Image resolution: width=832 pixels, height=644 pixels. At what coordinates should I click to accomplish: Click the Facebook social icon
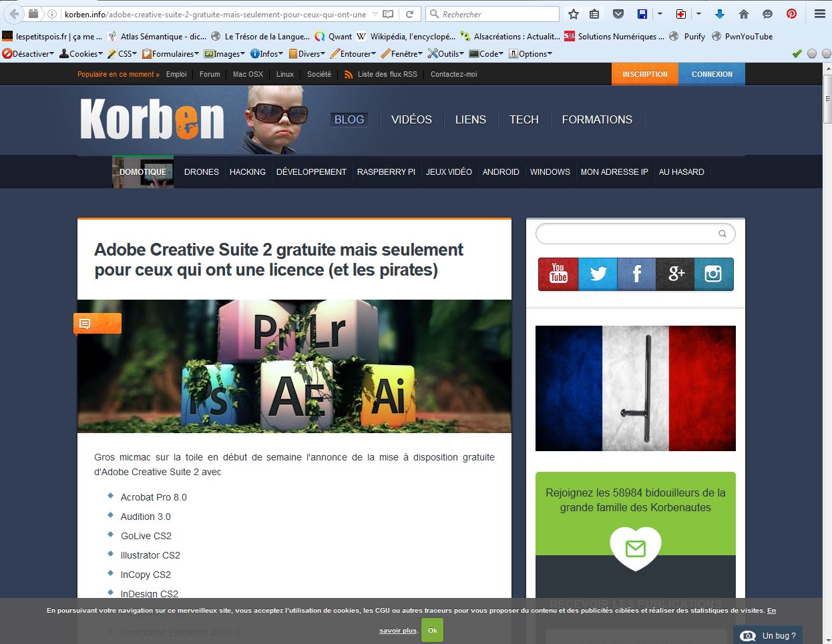[636, 274]
